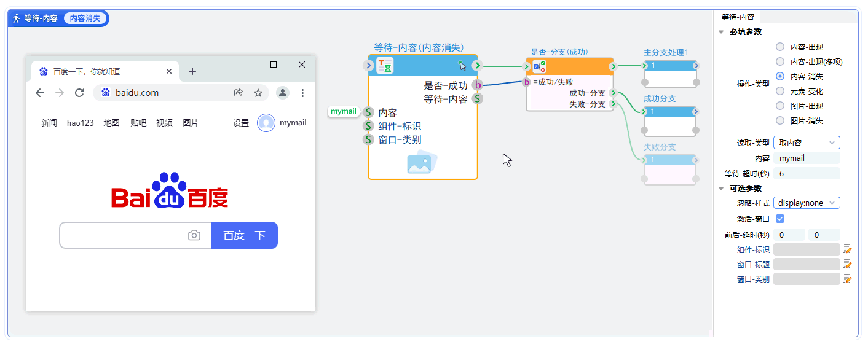Image resolution: width=868 pixels, height=344 pixels.
Task: Click the 等待-超时(秒) input field
Action: pyautogui.click(x=806, y=173)
